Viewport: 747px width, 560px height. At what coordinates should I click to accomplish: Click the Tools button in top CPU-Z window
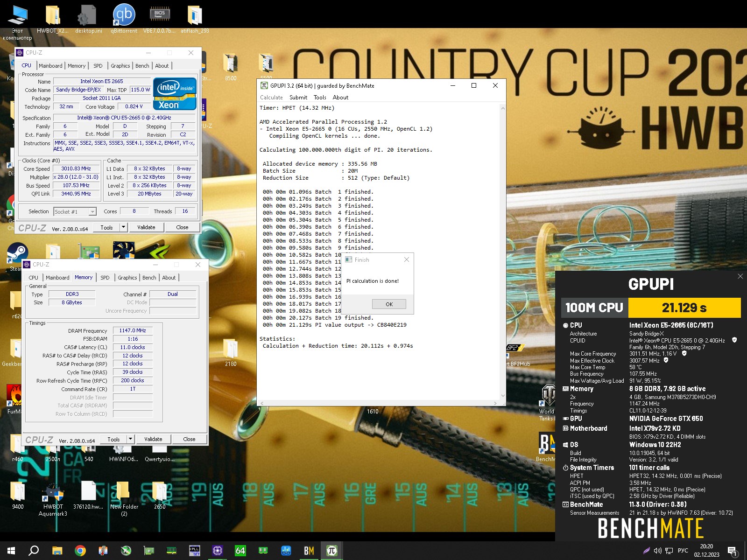coord(106,227)
